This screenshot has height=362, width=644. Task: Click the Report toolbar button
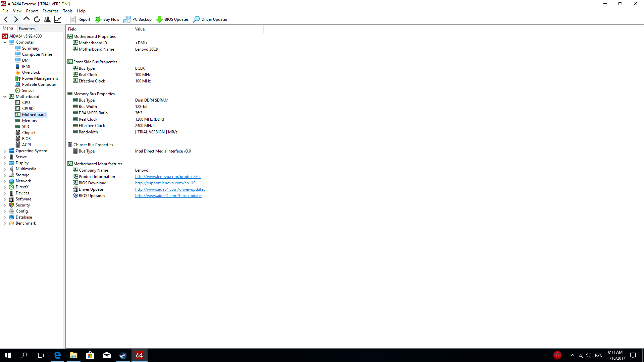point(80,19)
